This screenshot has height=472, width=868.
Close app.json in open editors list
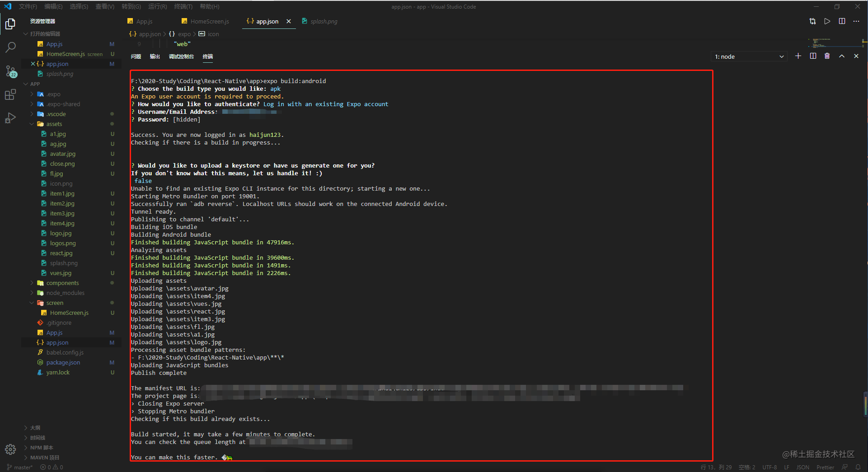(x=33, y=64)
